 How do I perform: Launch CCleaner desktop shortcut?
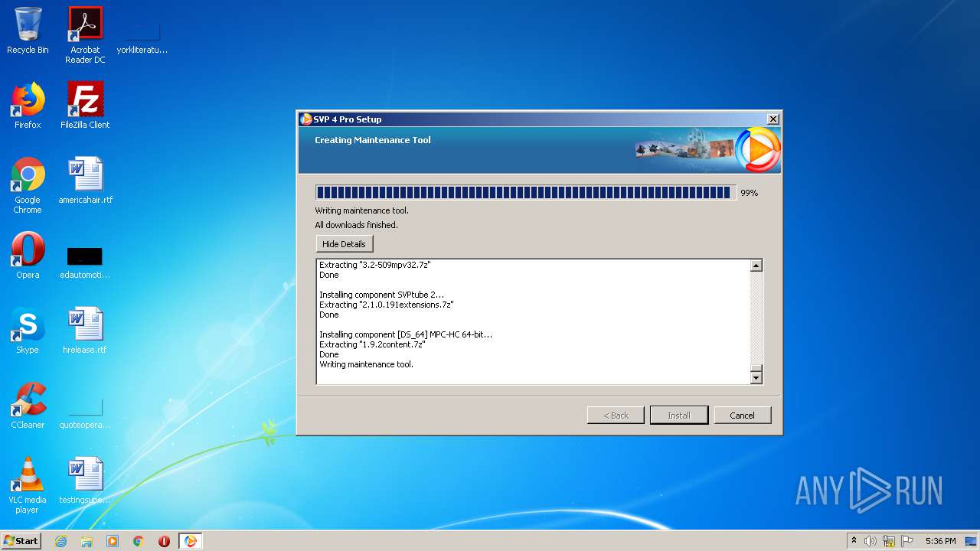[x=28, y=406]
